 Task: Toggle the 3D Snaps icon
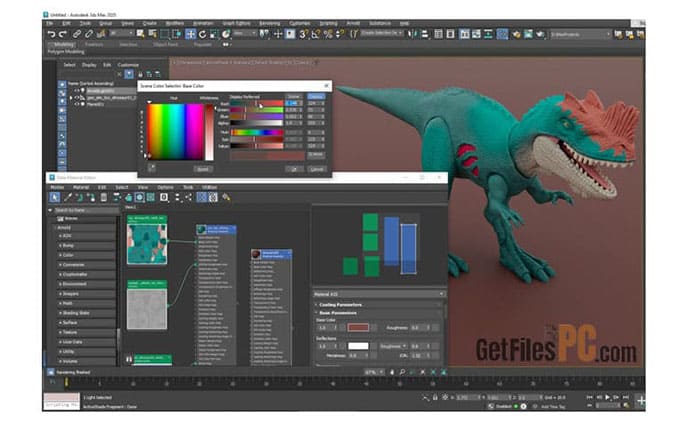303,34
